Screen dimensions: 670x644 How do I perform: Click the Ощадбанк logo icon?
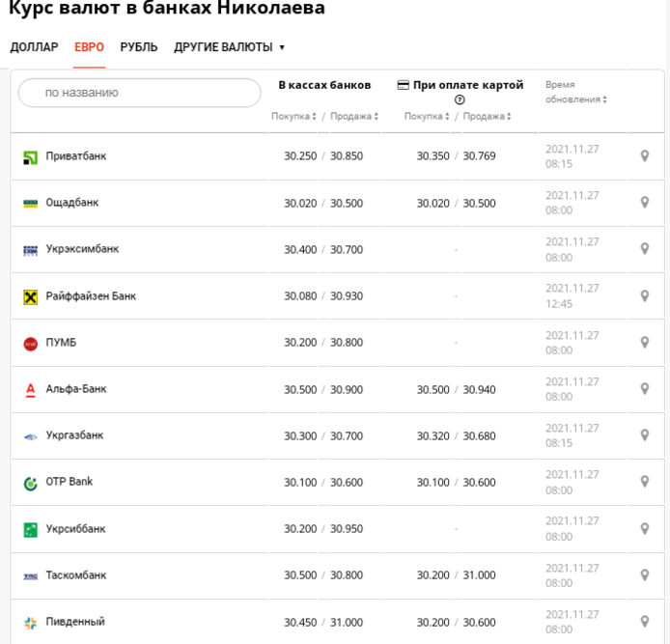tap(30, 204)
